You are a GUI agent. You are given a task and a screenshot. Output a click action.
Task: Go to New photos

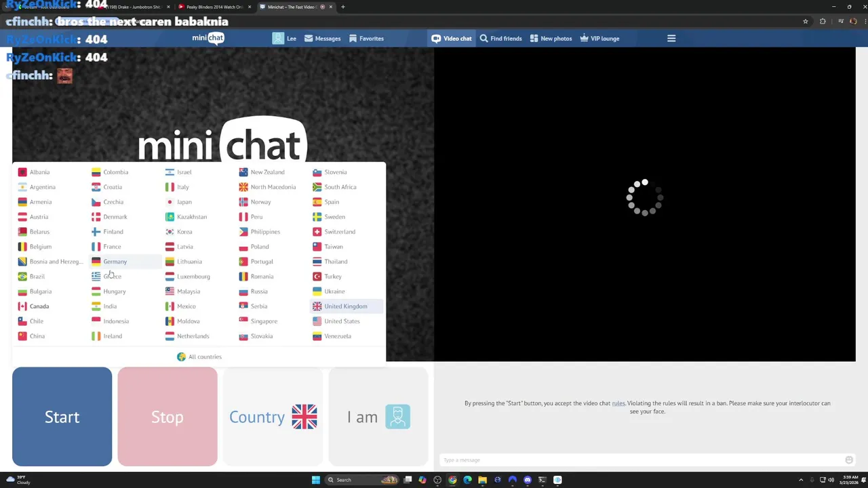[551, 39]
